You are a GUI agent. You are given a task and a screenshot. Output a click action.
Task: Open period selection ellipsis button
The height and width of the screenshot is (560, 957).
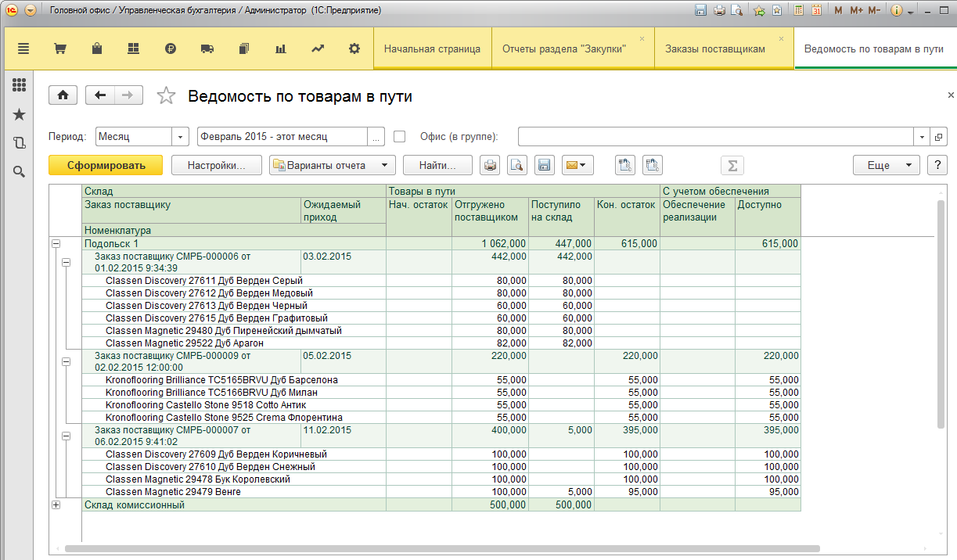(376, 136)
